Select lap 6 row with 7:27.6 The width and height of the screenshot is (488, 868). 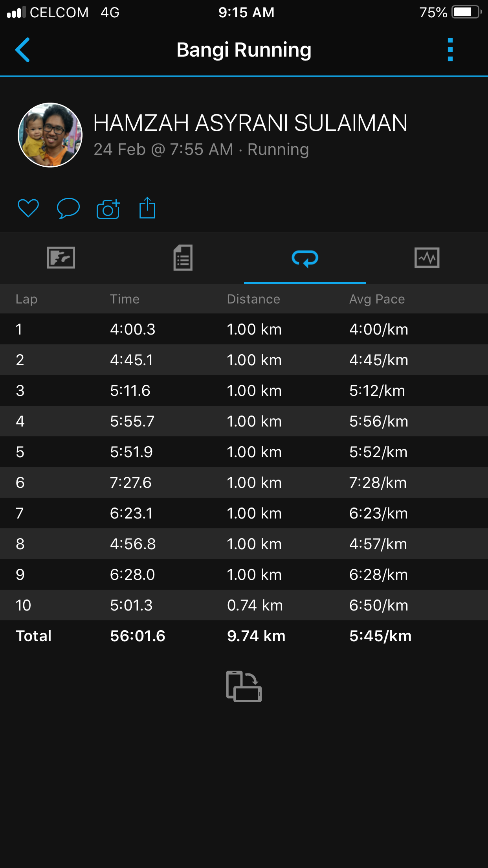click(x=244, y=482)
